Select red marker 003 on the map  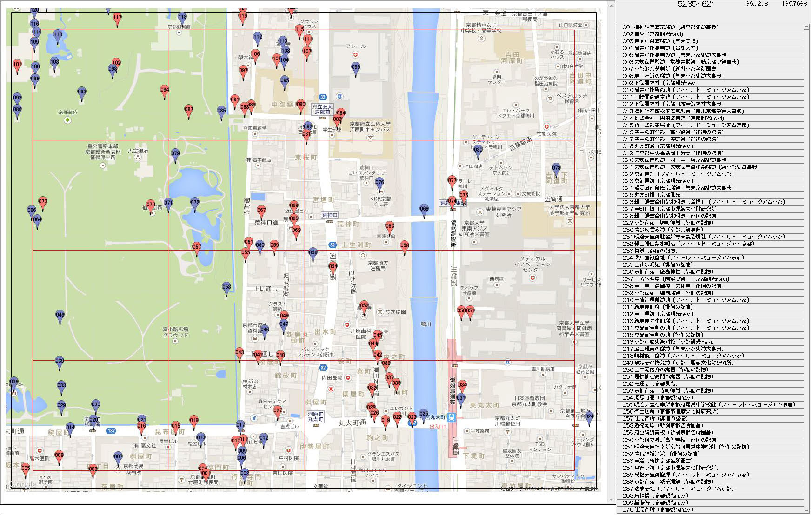[x=93, y=471]
